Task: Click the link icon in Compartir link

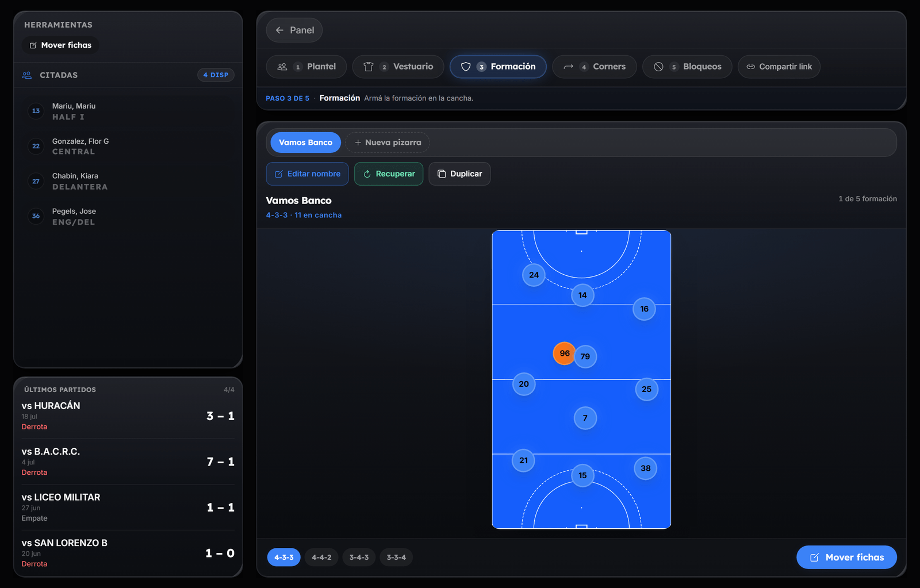Action: point(750,67)
